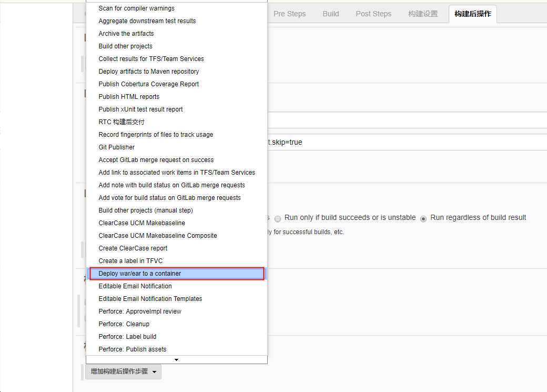
Task: Click the empty input field above skip=true
Action: tap(407, 120)
